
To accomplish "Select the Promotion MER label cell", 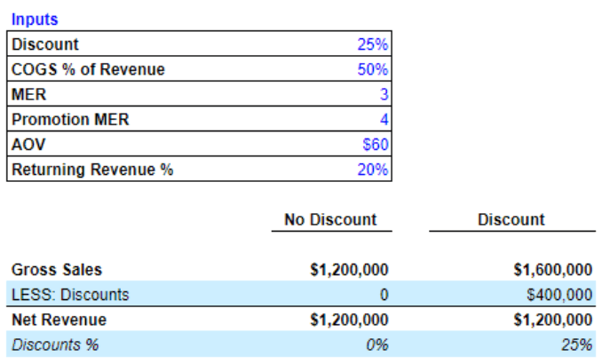I will click(x=70, y=120).
